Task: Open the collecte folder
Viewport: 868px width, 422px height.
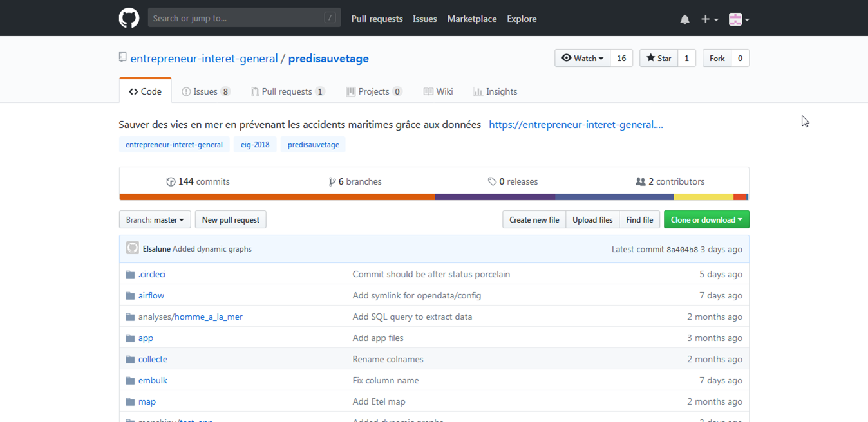Action: (x=153, y=359)
